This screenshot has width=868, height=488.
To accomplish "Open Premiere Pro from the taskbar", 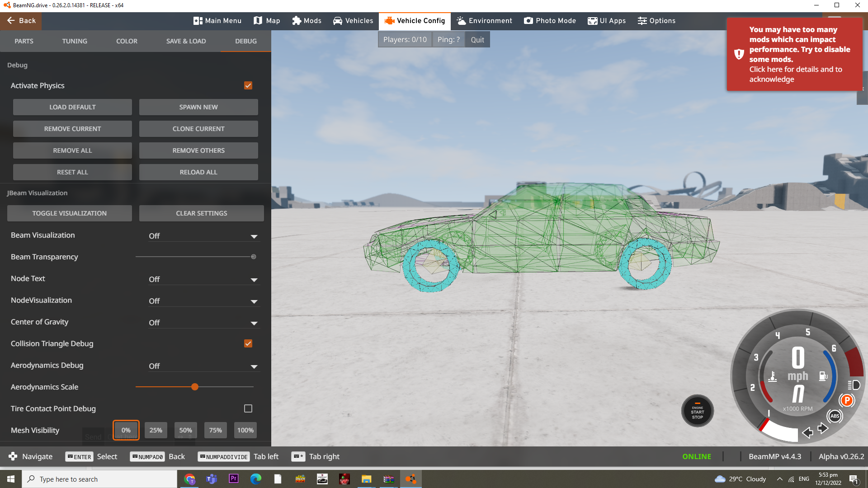I will (x=234, y=479).
